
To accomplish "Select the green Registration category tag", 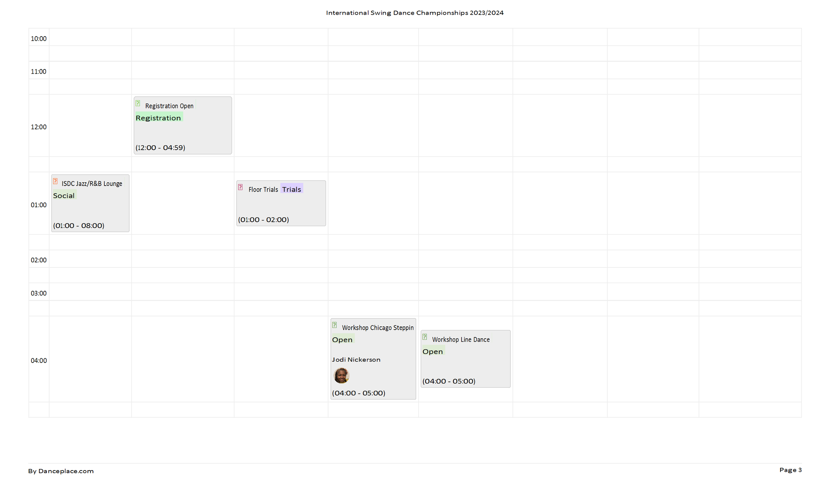I will 158,118.
